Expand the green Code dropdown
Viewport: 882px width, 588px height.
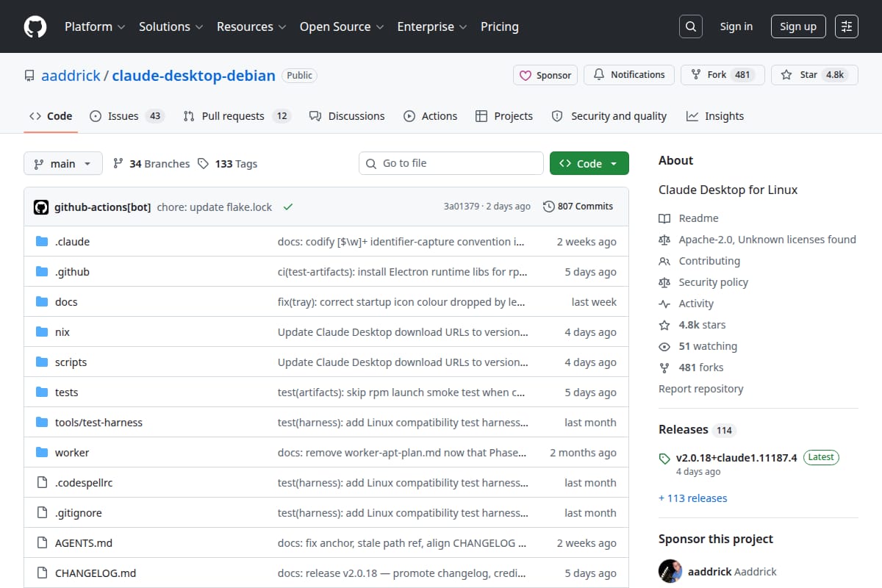coord(589,164)
